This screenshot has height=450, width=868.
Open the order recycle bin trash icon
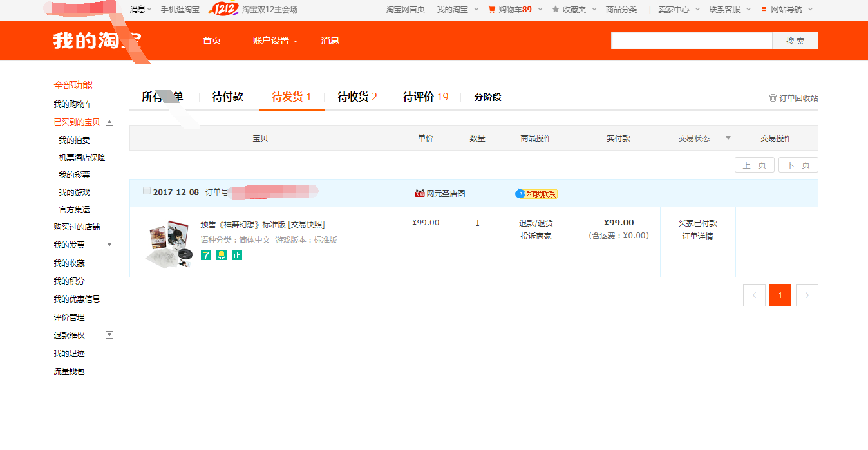[x=773, y=98]
